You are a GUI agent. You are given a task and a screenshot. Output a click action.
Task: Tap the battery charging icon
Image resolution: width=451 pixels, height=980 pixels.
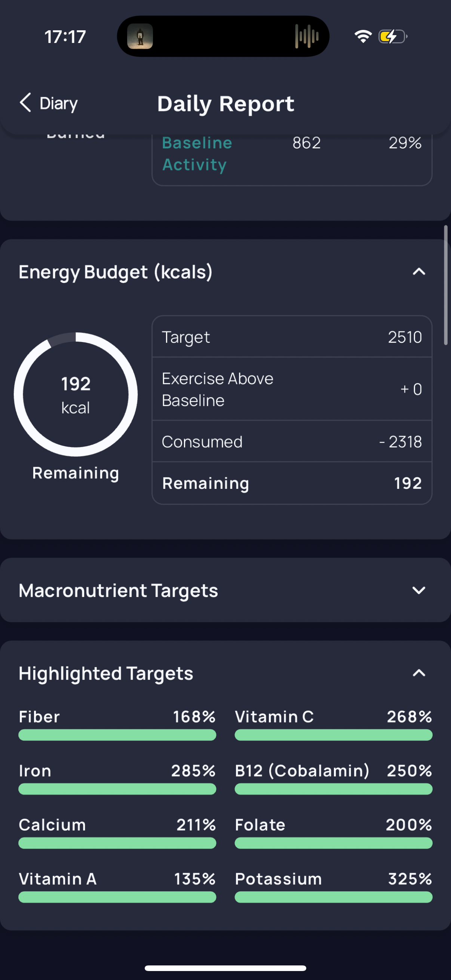tap(392, 37)
